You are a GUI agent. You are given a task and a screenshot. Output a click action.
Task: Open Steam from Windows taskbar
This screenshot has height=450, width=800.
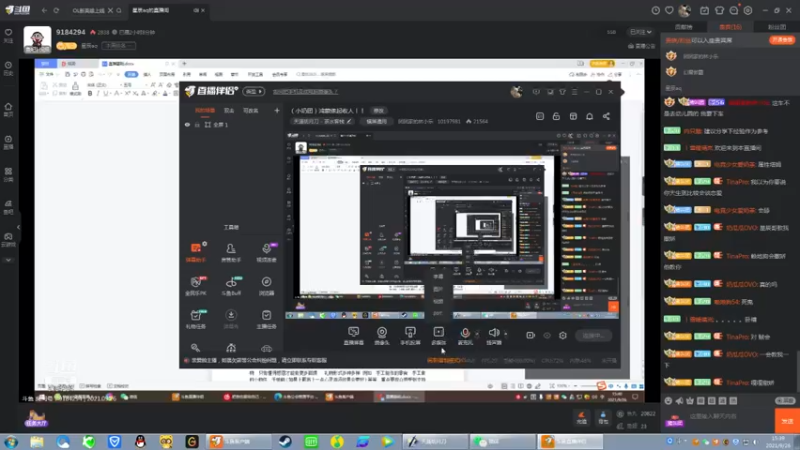(285, 441)
